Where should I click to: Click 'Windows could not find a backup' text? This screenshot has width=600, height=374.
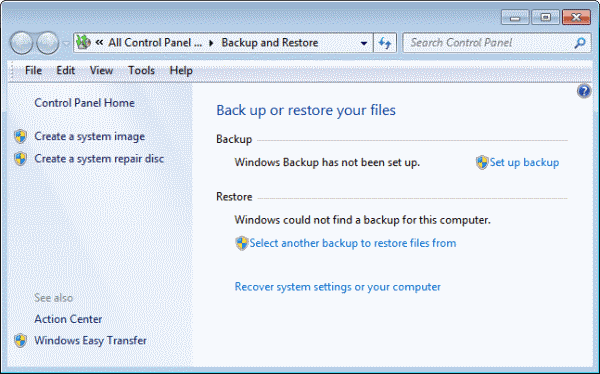point(362,220)
